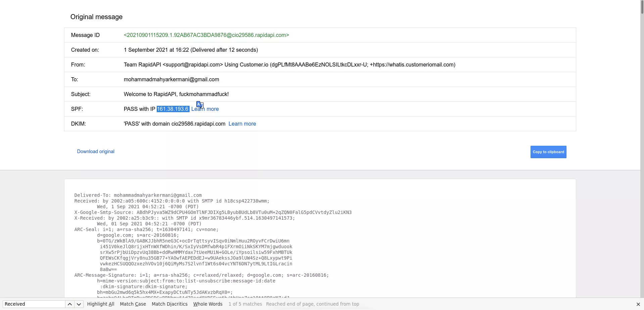Viewport: 644px width, 310px height.
Task: Click the 'SPF:' row label
Action: (77, 109)
